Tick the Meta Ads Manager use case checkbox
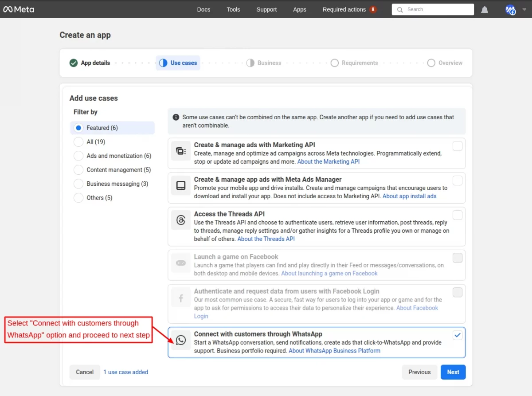Screen dimensions: 532x396 (458, 180)
